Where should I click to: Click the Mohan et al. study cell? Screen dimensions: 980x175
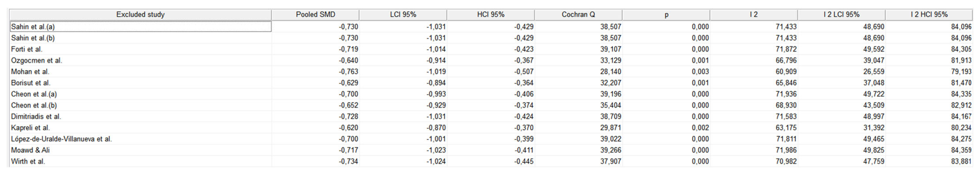[30, 71]
